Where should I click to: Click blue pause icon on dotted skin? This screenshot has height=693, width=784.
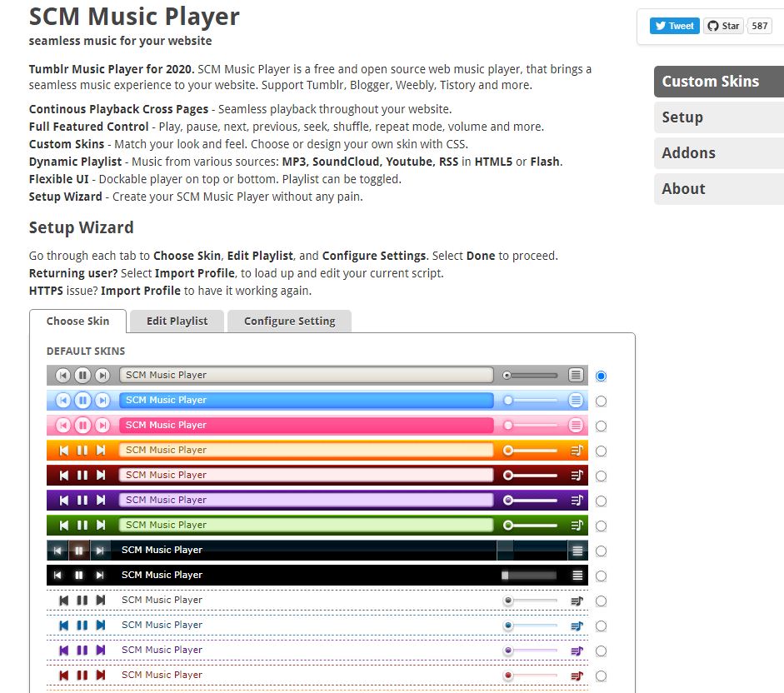82,625
